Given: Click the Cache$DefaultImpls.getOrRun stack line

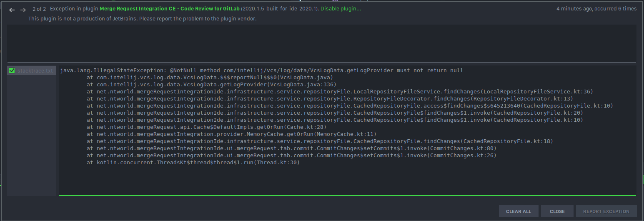Looking at the screenshot, I should tap(206, 127).
